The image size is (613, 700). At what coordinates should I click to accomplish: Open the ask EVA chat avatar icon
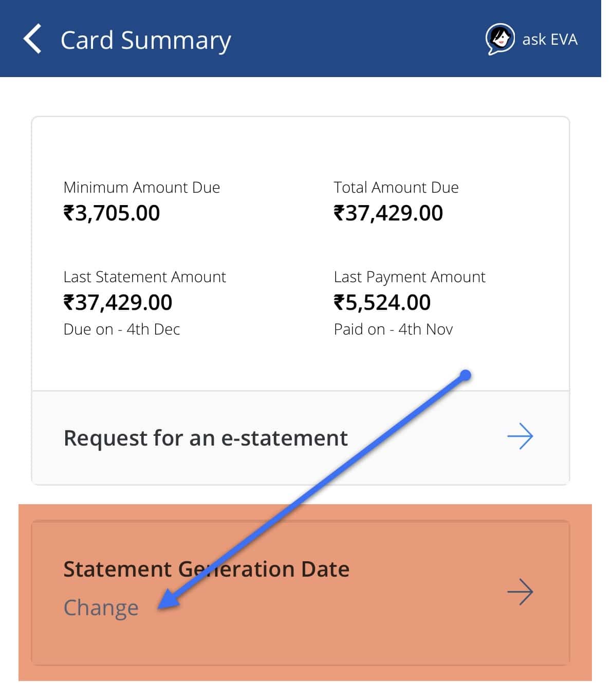(x=499, y=39)
